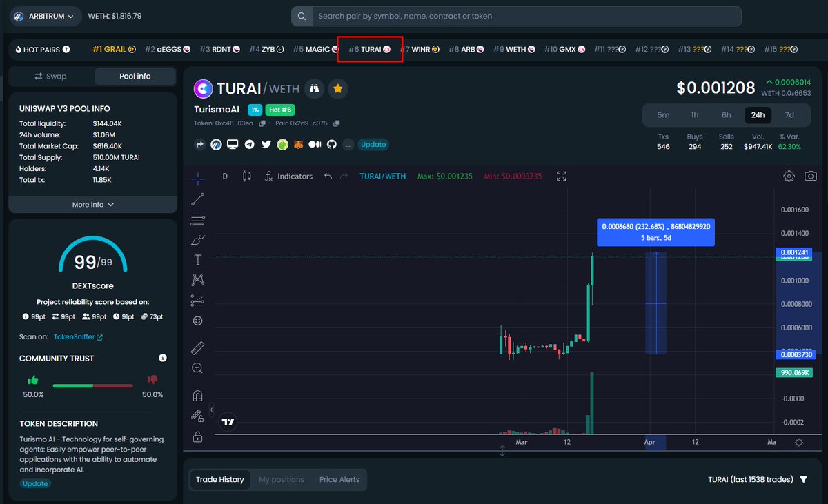The height and width of the screenshot is (504, 828).
Task: Switch to the Pool info tab
Action: [135, 76]
